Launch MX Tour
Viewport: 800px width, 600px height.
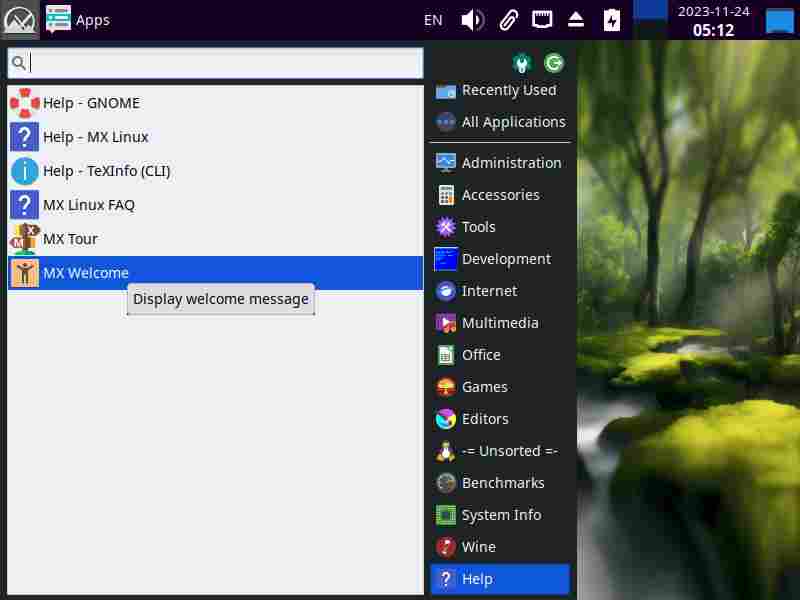coord(215,239)
